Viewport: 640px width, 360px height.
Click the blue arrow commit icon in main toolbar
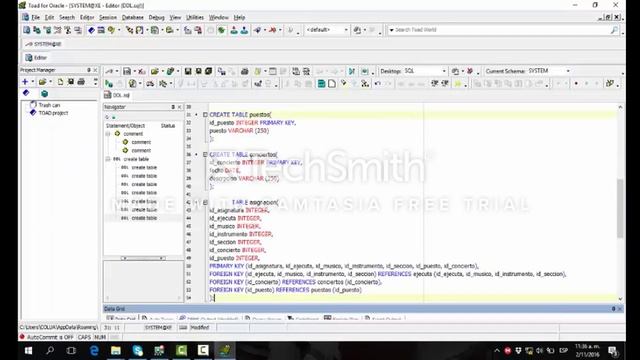pos(258,30)
